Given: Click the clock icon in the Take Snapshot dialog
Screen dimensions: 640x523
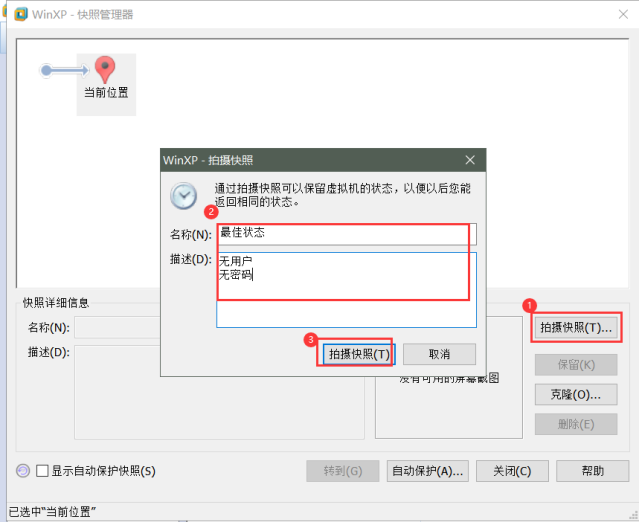Looking at the screenshot, I should (184, 196).
